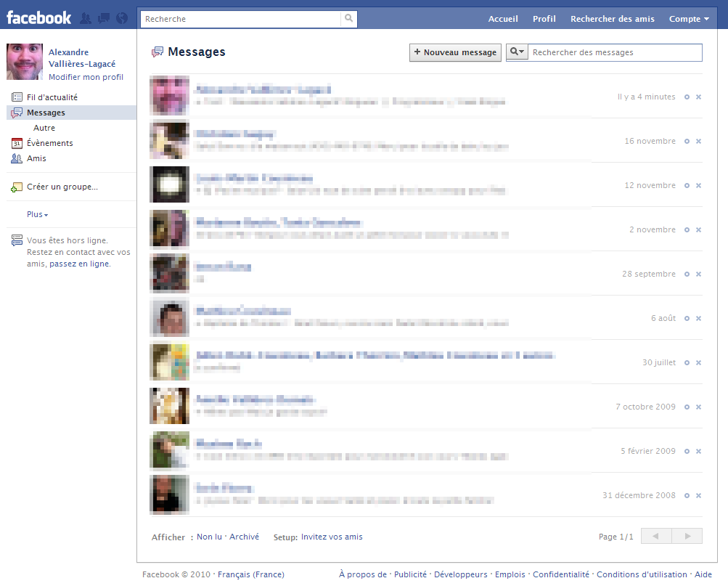Select Fil d'actualité in sidebar
The image size is (728, 586).
click(72, 97)
